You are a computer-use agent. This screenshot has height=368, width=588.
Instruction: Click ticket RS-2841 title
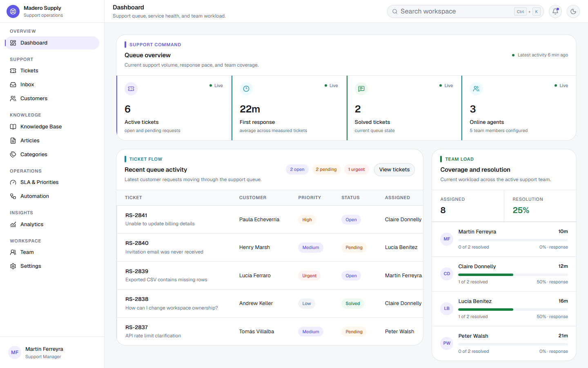pos(136,215)
